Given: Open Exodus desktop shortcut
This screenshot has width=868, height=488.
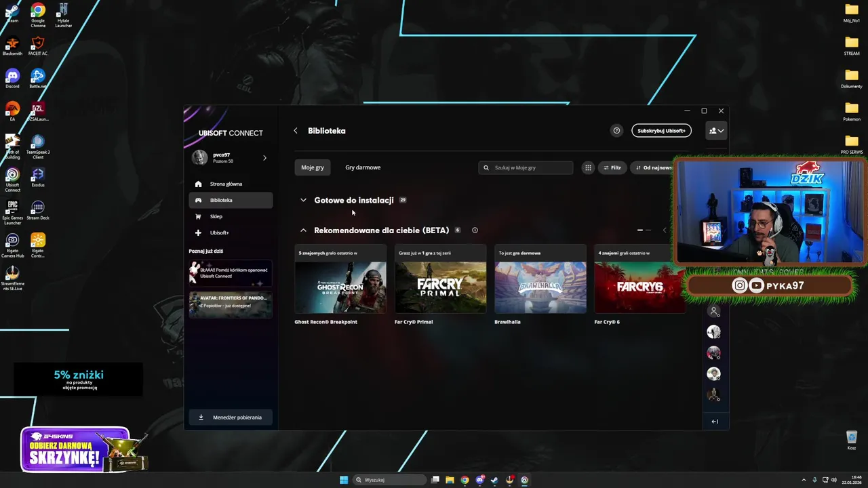Looking at the screenshot, I should [x=38, y=178].
